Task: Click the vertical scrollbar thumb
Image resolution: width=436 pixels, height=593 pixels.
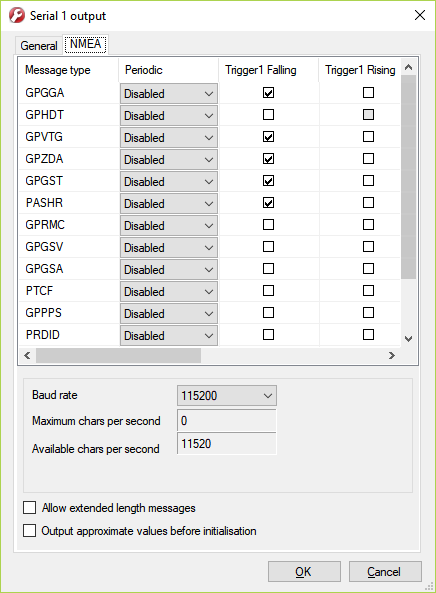Action: [x=408, y=177]
